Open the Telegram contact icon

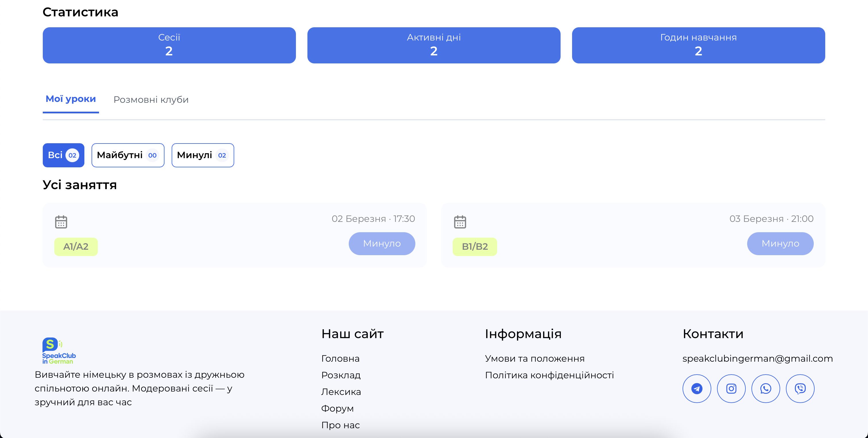[x=696, y=388]
